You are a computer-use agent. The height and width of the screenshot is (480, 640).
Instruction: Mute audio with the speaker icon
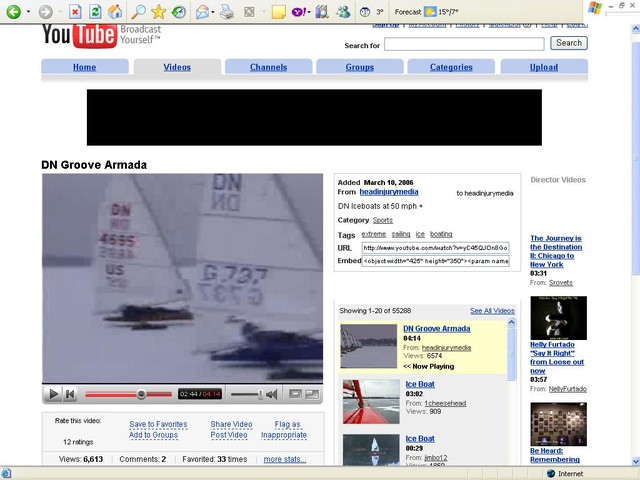click(x=271, y=394)
